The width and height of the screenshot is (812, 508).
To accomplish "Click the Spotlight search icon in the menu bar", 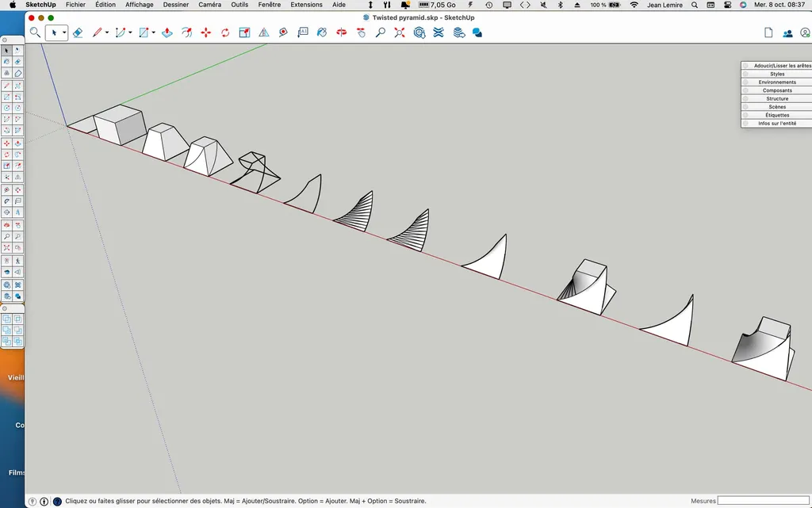I will [695, 5].
